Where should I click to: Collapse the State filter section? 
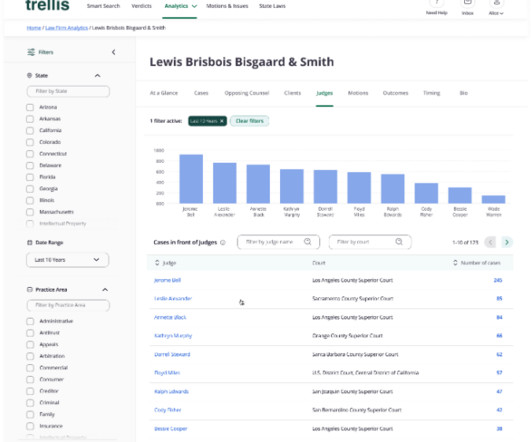click(98, 76)
